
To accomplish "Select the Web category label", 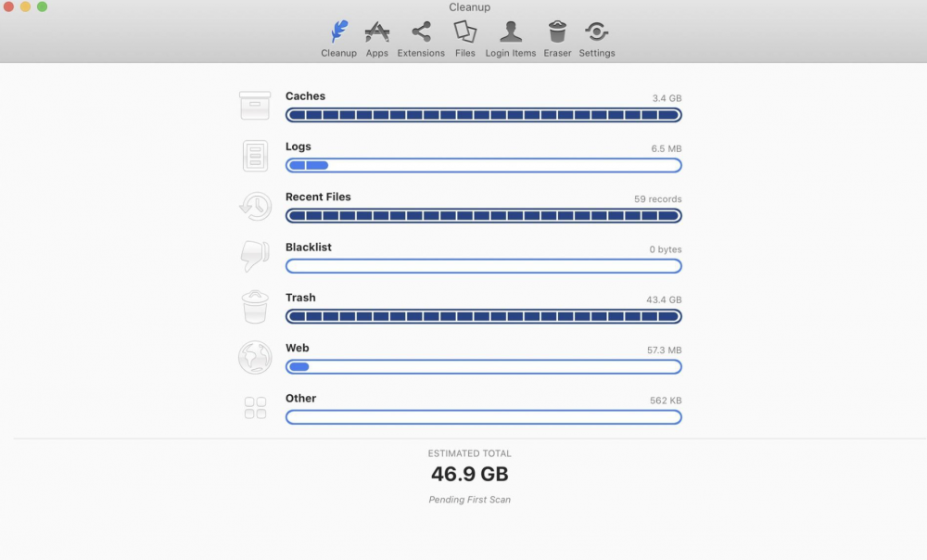I will click(x=297, y=348).
